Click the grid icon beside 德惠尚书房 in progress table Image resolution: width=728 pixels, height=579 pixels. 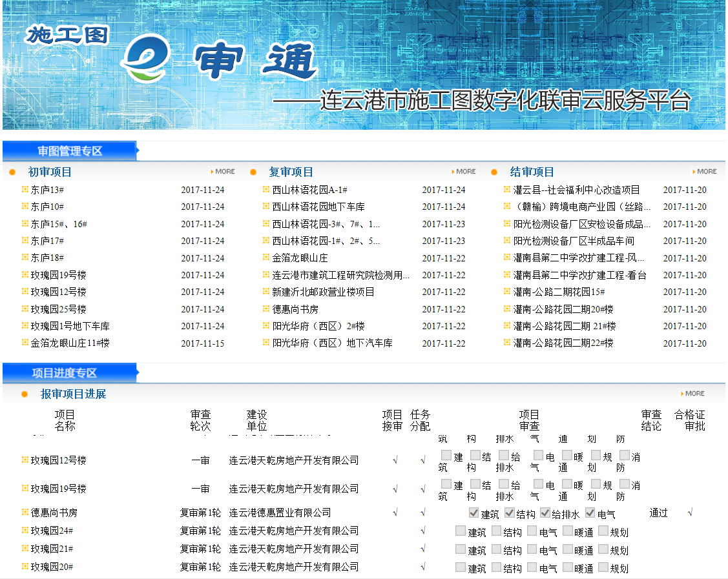tap(25, 513)
